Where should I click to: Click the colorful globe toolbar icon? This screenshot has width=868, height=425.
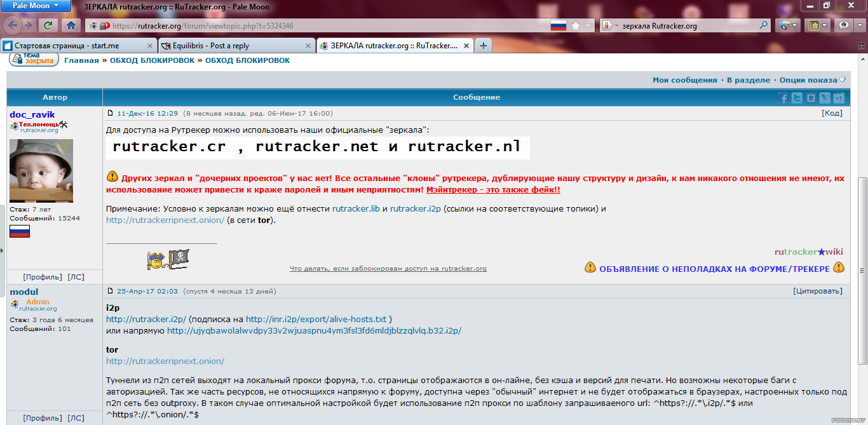785,26
